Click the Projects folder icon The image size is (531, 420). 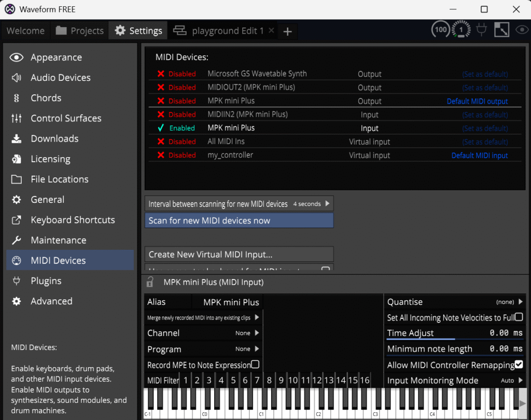tap(61, 31)
